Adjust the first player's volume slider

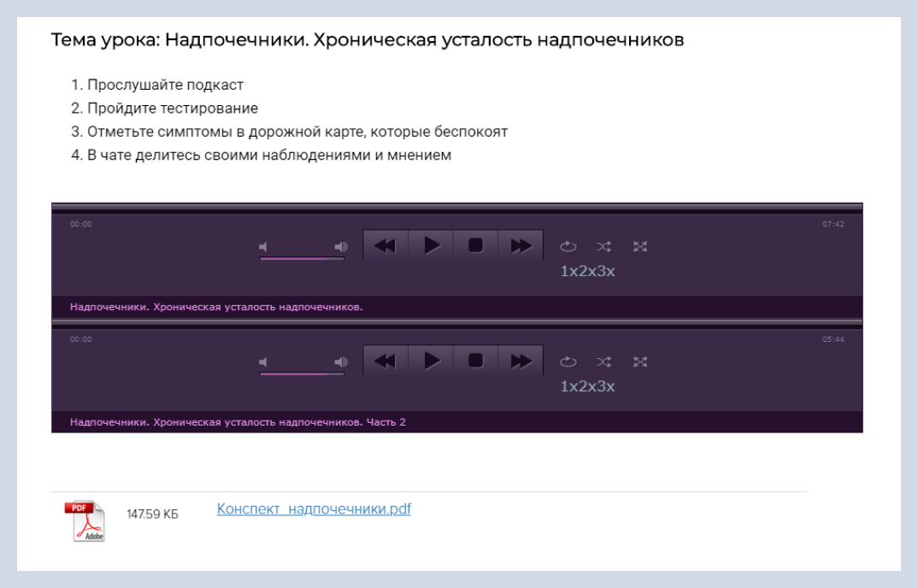(302, 258)
